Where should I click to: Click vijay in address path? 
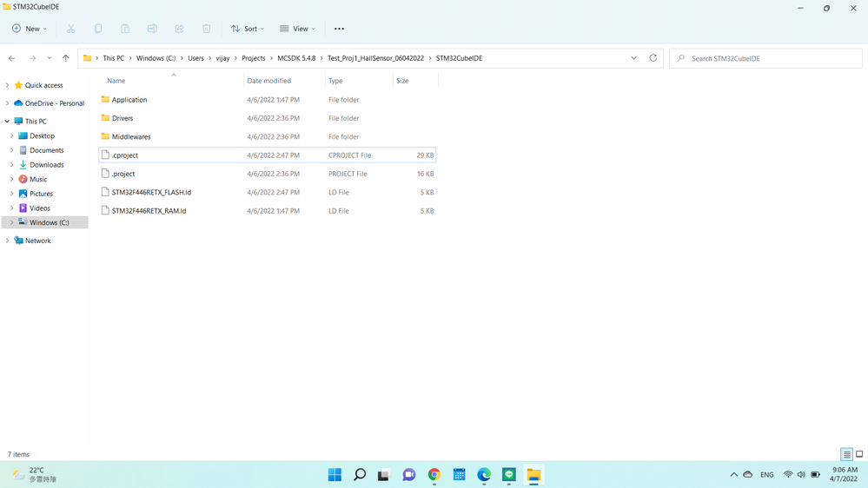[x=222, y=58]
